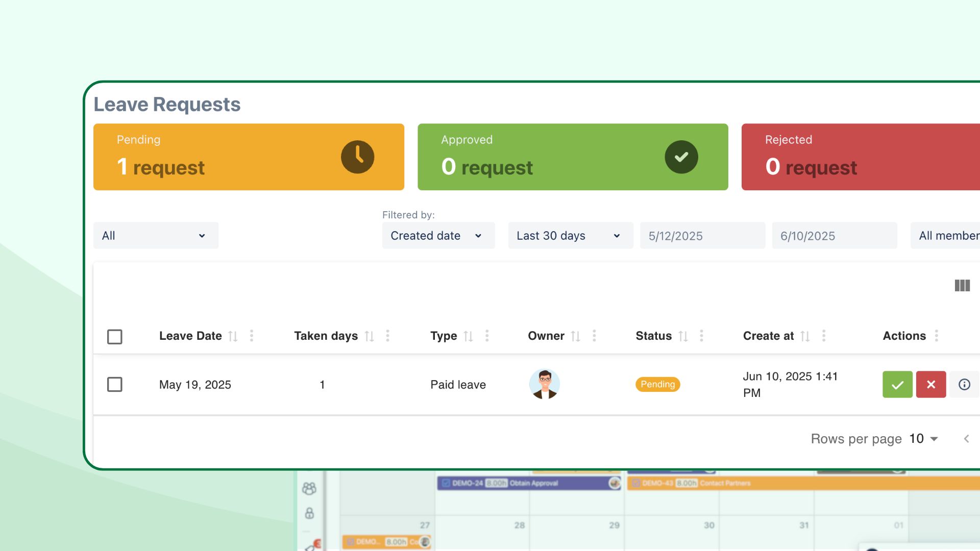Sort the table by Leave Date column
The height and width of the screenshot is (551, 980).
(x=233, y=336)
